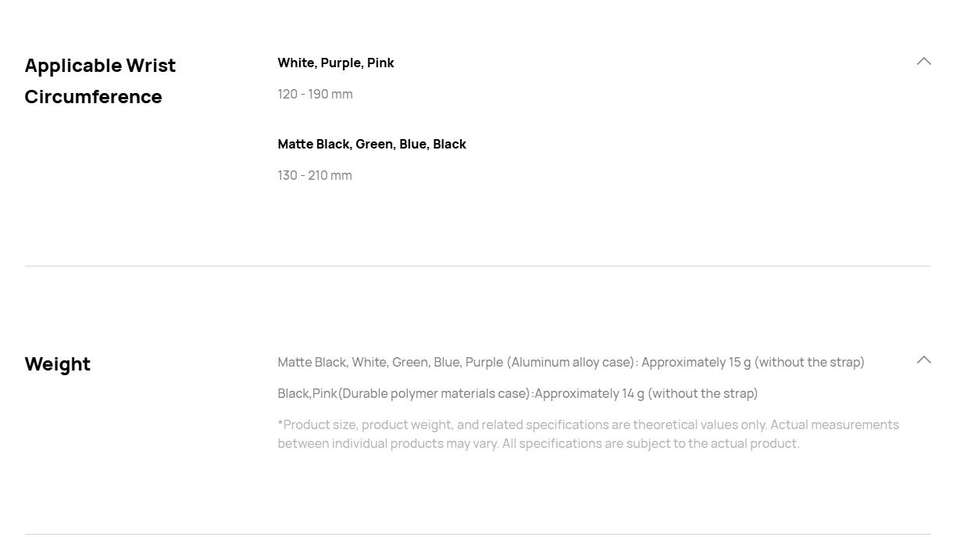Click the "120 - 190 mm" wrist value

(x=315, y=94)
